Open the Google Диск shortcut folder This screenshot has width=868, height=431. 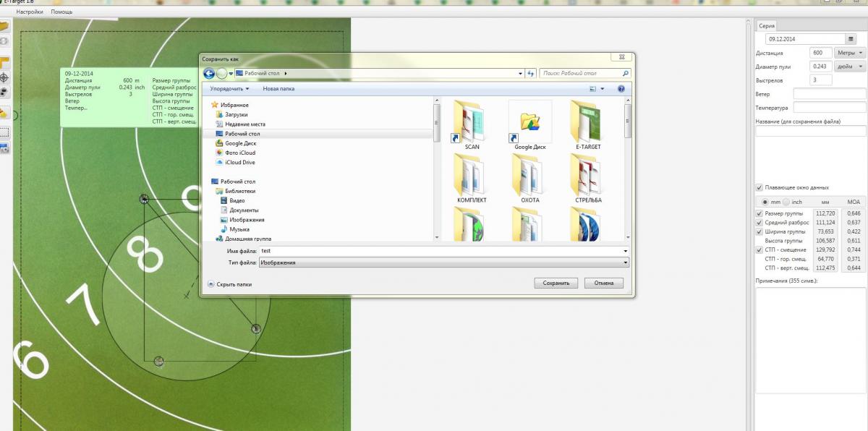(529, 124)
